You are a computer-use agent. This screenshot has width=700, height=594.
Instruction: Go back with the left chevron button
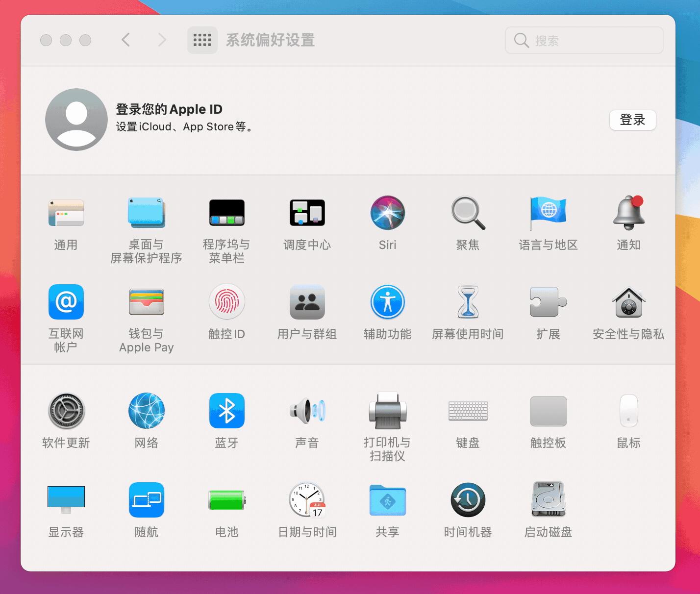point(126,40)
